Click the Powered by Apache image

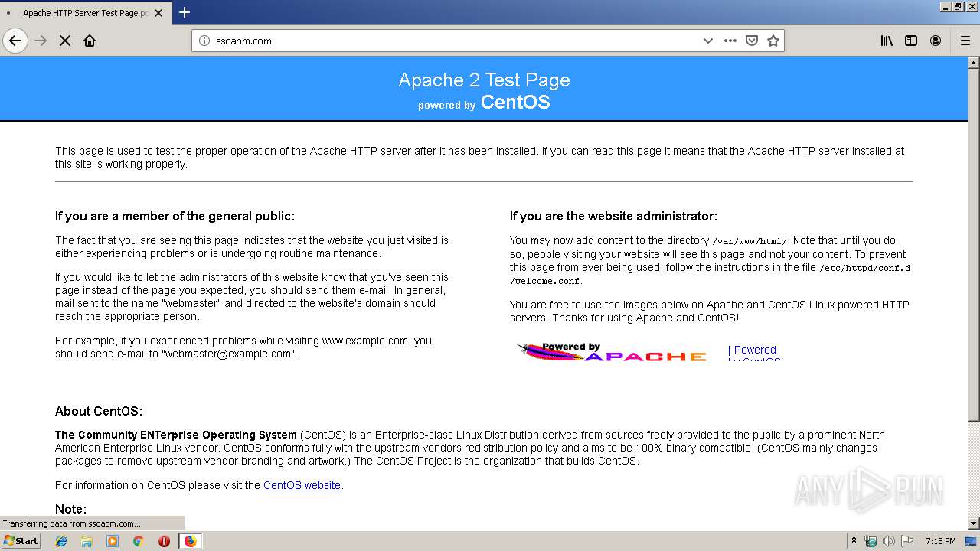click(x=612, y=351)
